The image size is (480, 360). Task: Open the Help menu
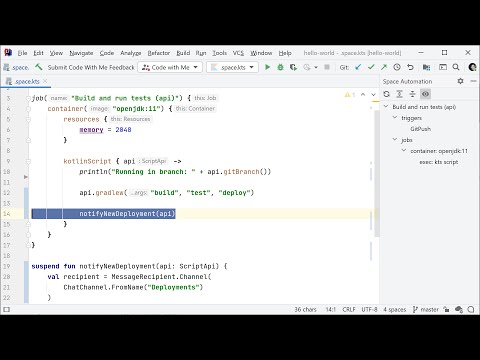click(x=285, y=53)
